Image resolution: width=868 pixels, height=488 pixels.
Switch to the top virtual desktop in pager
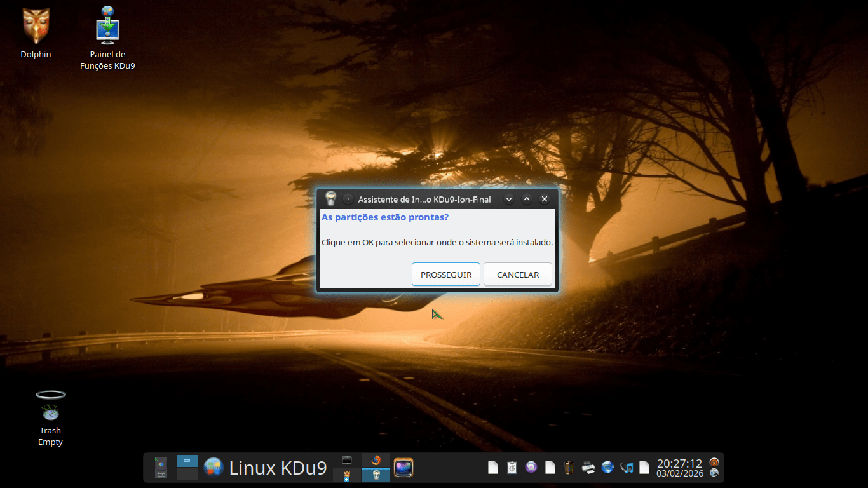[x=187, y=461]
